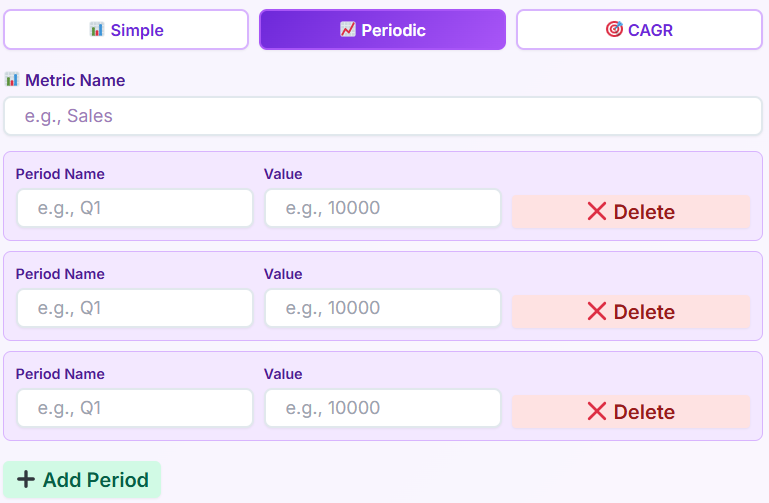Delete the second period row
769x503 pixels.
(x=630, y=312)
